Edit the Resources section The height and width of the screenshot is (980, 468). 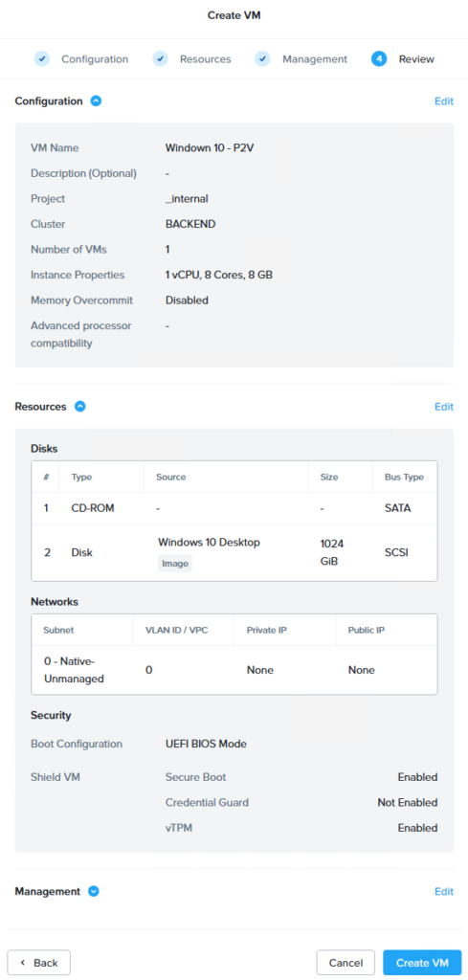444,407
